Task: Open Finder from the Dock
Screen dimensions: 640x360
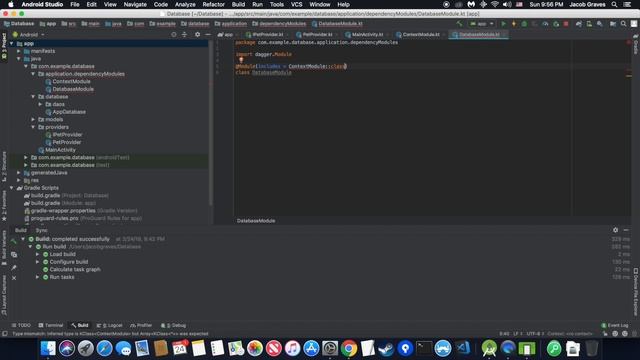Action: [48, 349]
